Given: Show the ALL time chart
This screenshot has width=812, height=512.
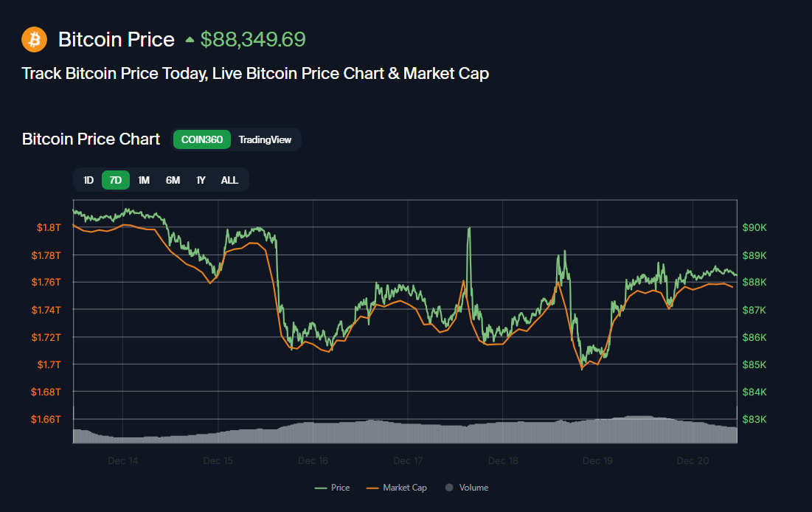Looking at the screenshot, I should pos(229,179).
